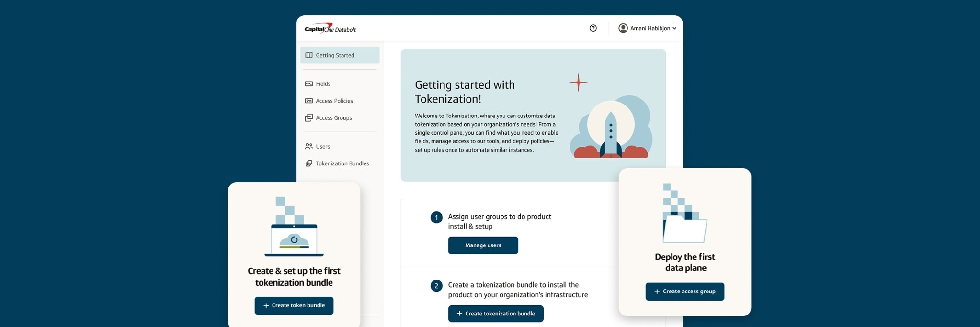Click the Create token bundle button

pos(294,305)
